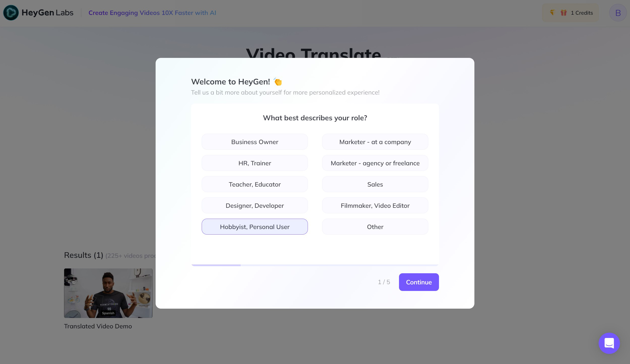Click Other role option button
This screenshot has height=364, width=630.
(x=375, y=227)
